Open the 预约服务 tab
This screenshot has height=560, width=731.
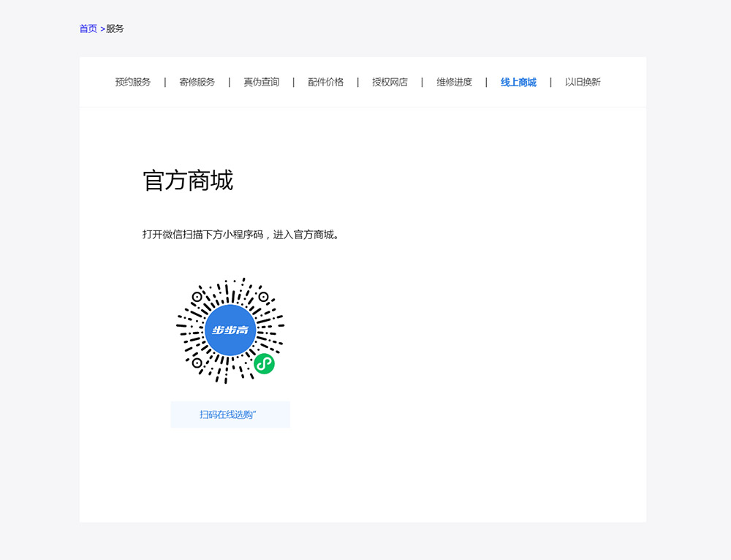(x=133, y=82)
